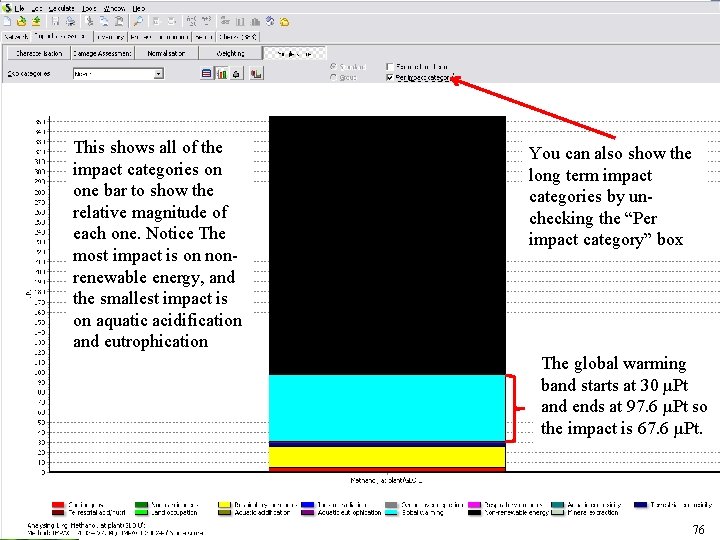Viewport: 720px width, 540px height.
Task: Click the Cut scissors toolbar icon
Action: (x=88, y=21)
